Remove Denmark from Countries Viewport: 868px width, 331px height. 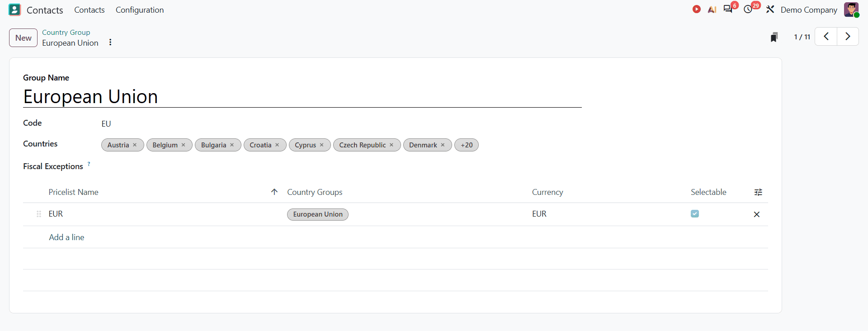coord(443,145)
